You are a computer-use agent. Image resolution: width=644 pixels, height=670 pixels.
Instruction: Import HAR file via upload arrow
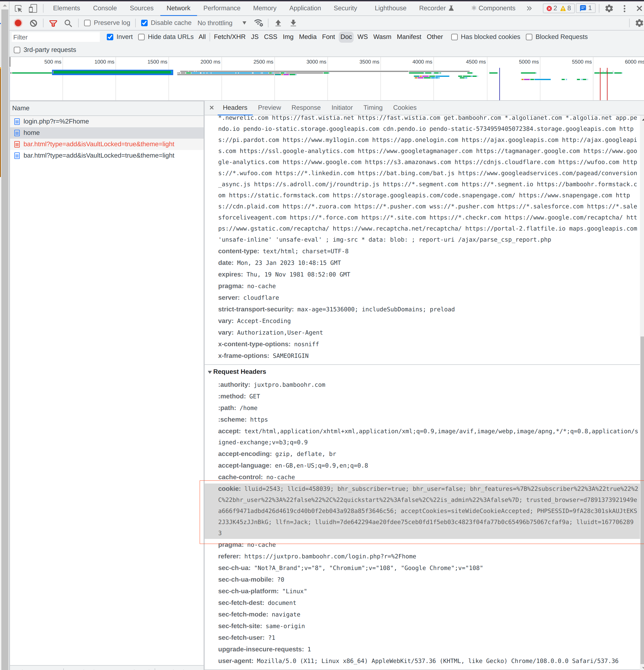(278, 23)
